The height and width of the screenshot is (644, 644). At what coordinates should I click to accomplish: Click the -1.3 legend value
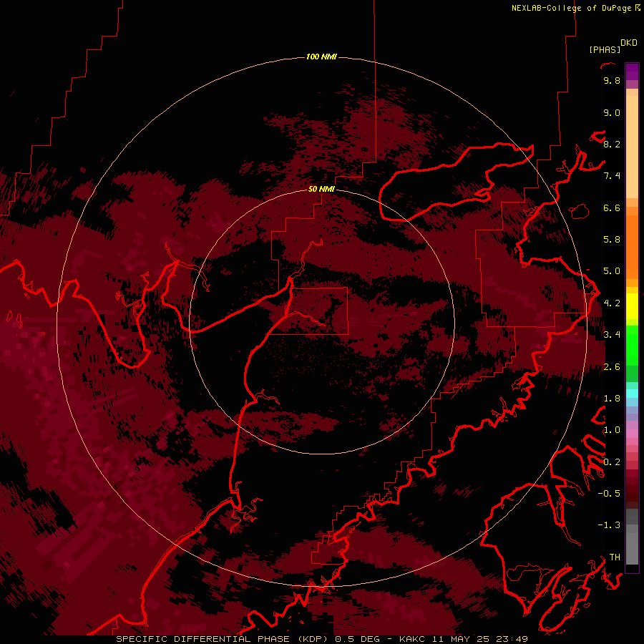coord(609,525)
